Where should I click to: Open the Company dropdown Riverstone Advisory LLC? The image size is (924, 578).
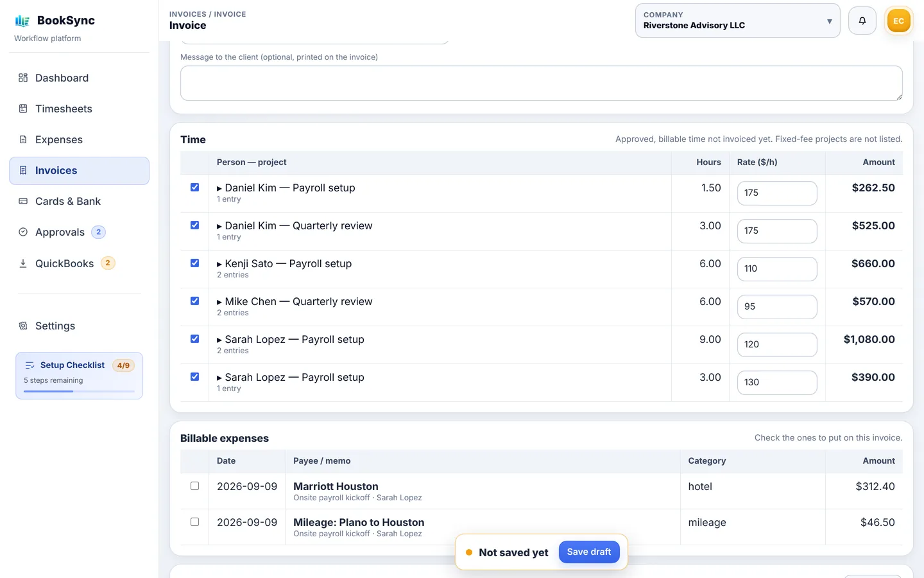[737, 21]
